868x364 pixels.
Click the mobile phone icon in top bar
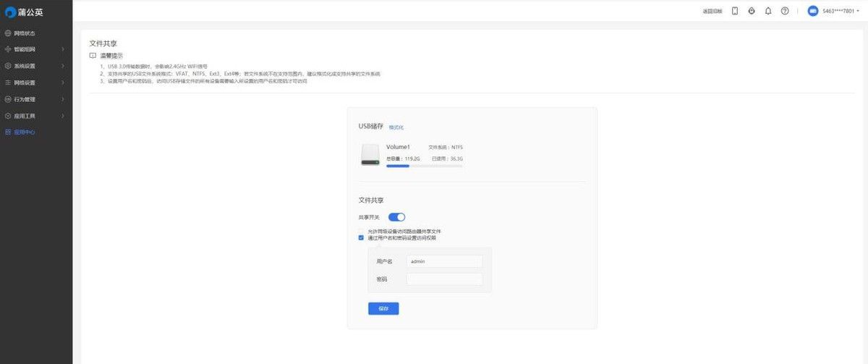pyautogui.click(x=735, y=11)
